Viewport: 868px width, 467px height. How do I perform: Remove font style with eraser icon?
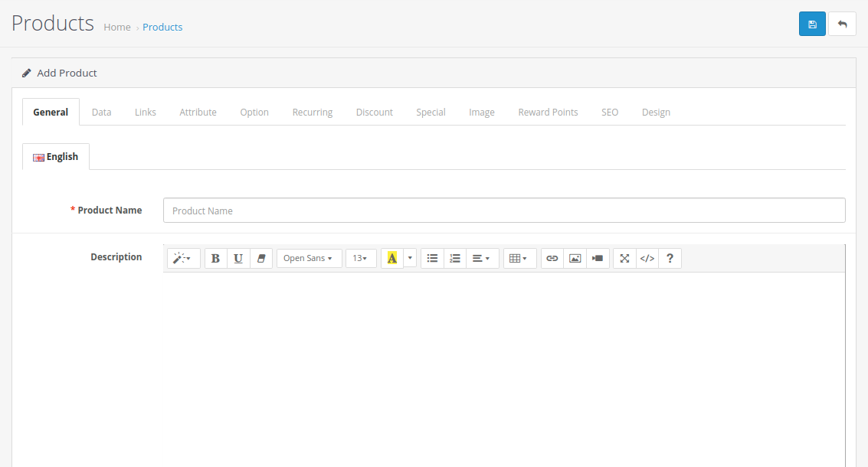point(260,259)
